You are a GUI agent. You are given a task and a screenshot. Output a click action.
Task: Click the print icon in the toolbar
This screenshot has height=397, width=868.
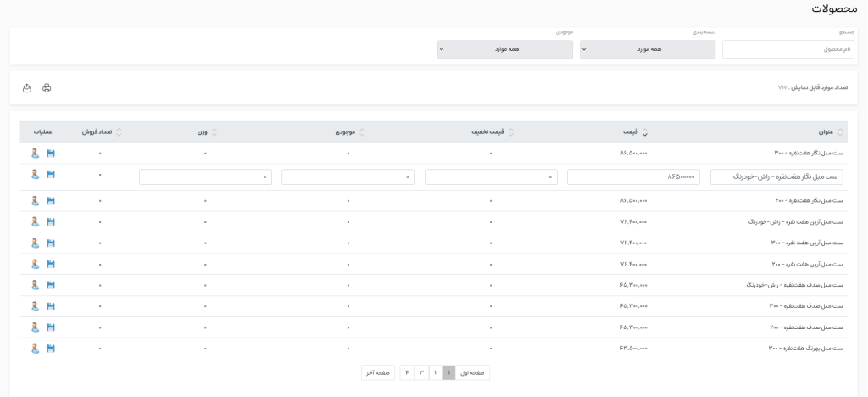click(47, 88)
